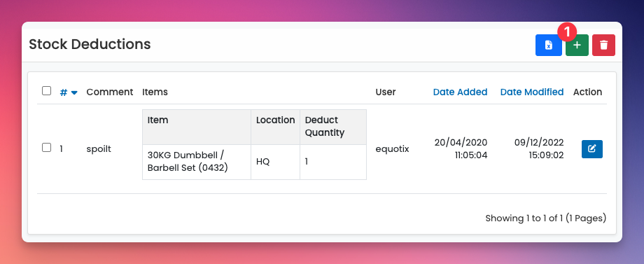Click the 'Stock Deductions' heading
This screenshot has height=264, width=644.
(90, 44)
